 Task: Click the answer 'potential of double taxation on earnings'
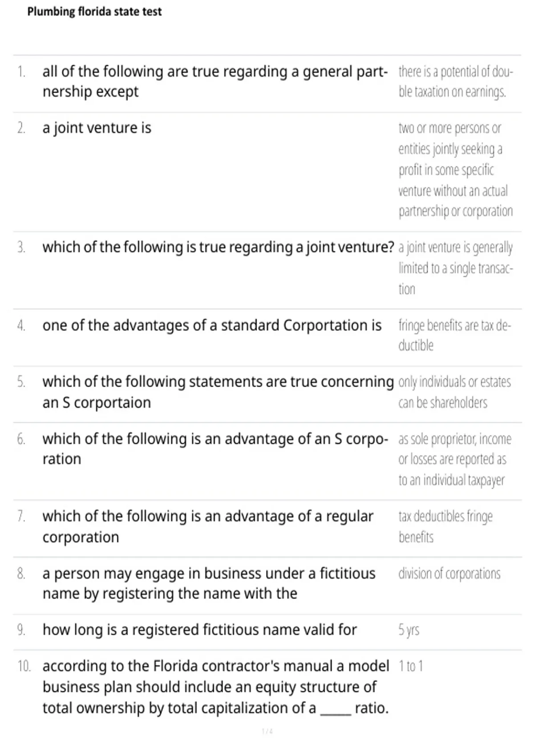coord(456,81)
